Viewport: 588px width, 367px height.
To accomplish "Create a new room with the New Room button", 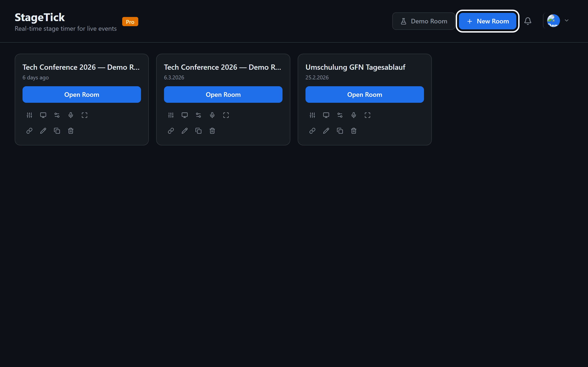I will pyautogui.click(x=488, y=21).
